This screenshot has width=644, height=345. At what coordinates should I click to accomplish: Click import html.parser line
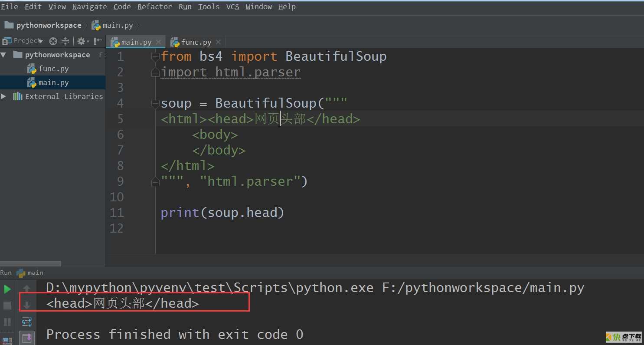(231, 72)
